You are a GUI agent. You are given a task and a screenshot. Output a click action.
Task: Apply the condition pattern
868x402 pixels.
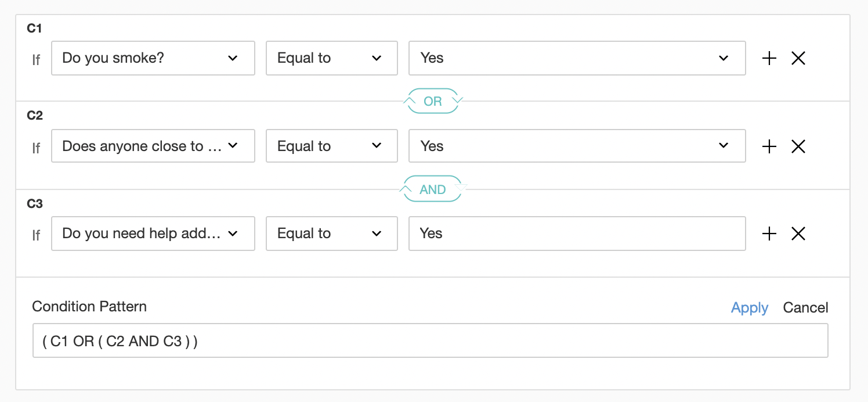click(x=750, y=308)
